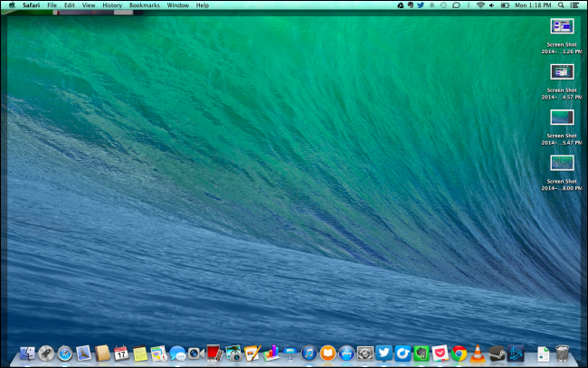Open Messages speech bubble icon in Dock
This screenshot has height=368, width=588.
coord(177,354)
